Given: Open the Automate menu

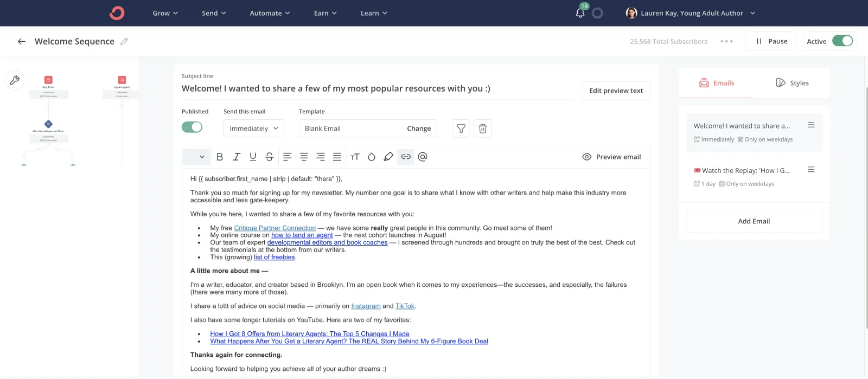Looking at the screenshot, I should click(270, 13).
